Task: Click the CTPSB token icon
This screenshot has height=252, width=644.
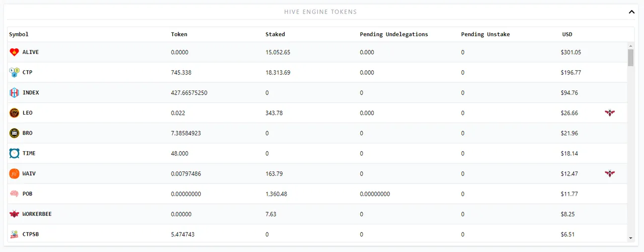Action: click(x=14, y=234)
